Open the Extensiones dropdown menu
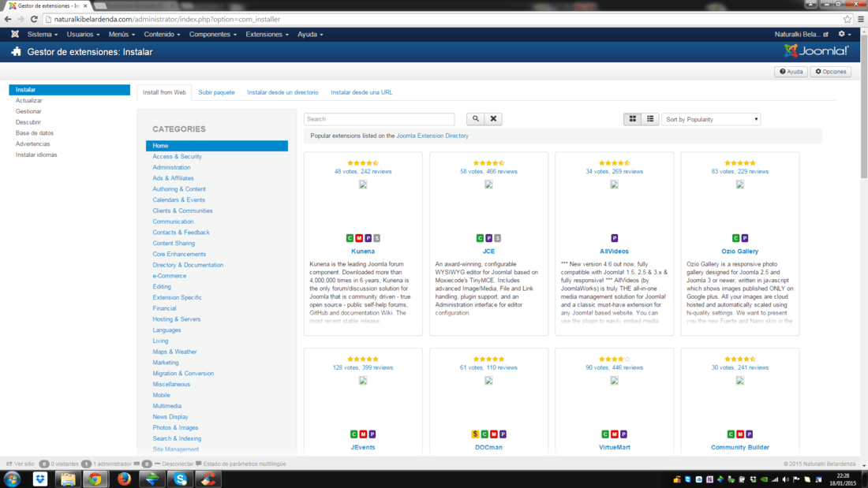This screenshot has height=488, width=868. [x=268, y=35]
